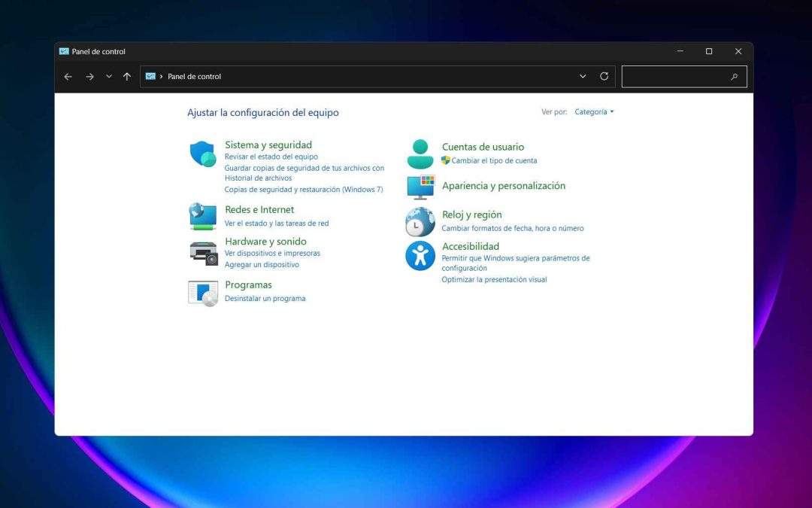Open Guardar copias de seguridad con Historial de archivos
812x508 pixels.
click(x=304, y=172)
